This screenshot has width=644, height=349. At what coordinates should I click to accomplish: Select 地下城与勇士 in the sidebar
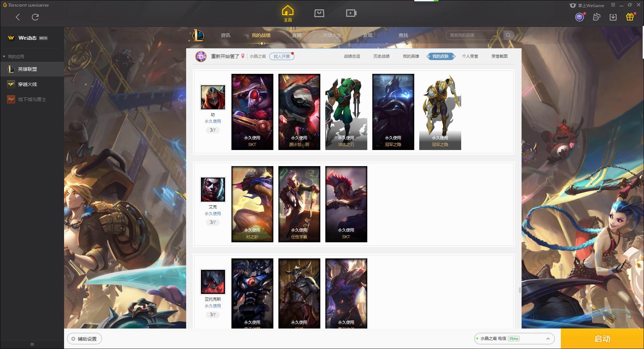click(x=32, y=99)
